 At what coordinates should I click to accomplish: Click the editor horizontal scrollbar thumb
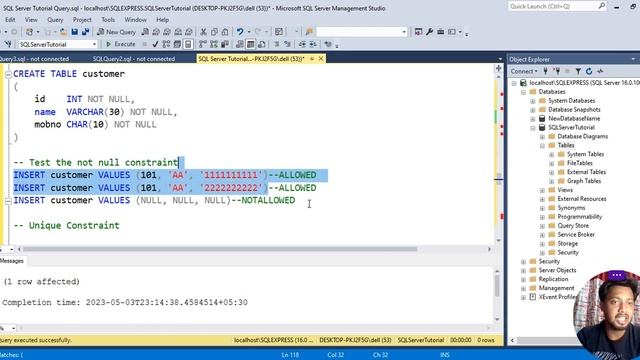pyautogui.click(x=220, y=249)
